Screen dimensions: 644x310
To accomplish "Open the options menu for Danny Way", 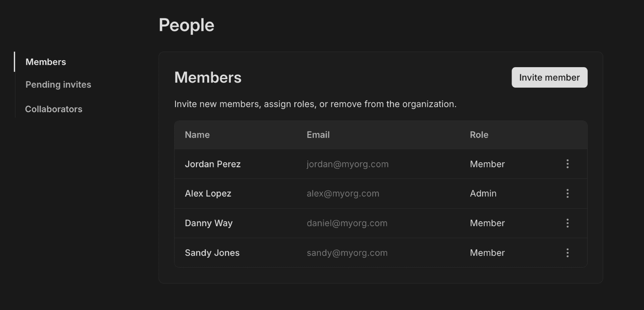I will click(x=567, y=223).
